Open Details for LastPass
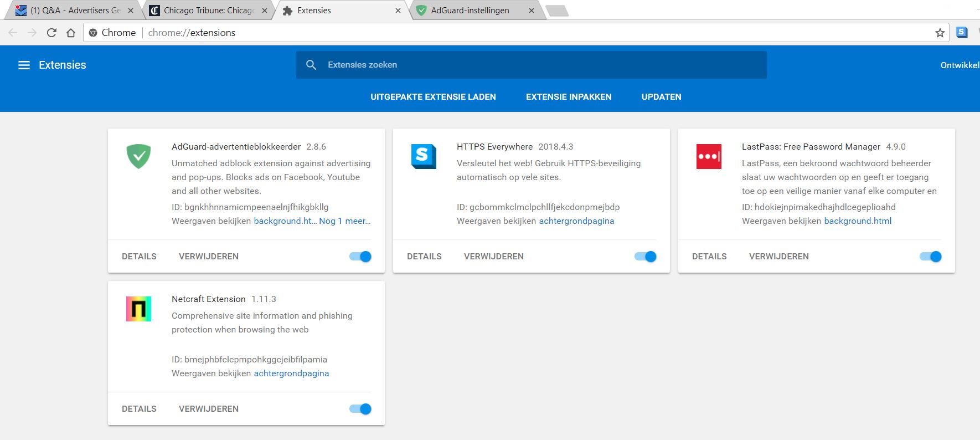This screenshot has height=440, width=980. click(709, 257)
